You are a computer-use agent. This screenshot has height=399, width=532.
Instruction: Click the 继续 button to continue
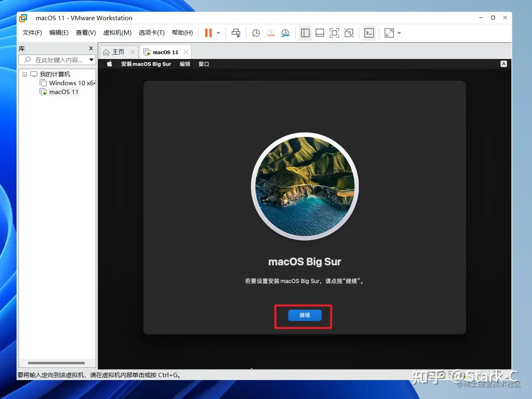[305, 315]
